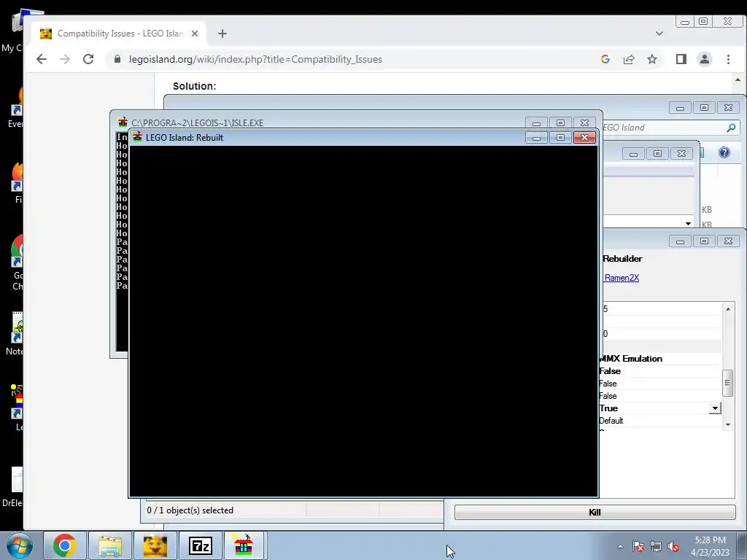Open the Chrome profile avatar
This screenshot has height=560, width=747.
tap(705, 59)
